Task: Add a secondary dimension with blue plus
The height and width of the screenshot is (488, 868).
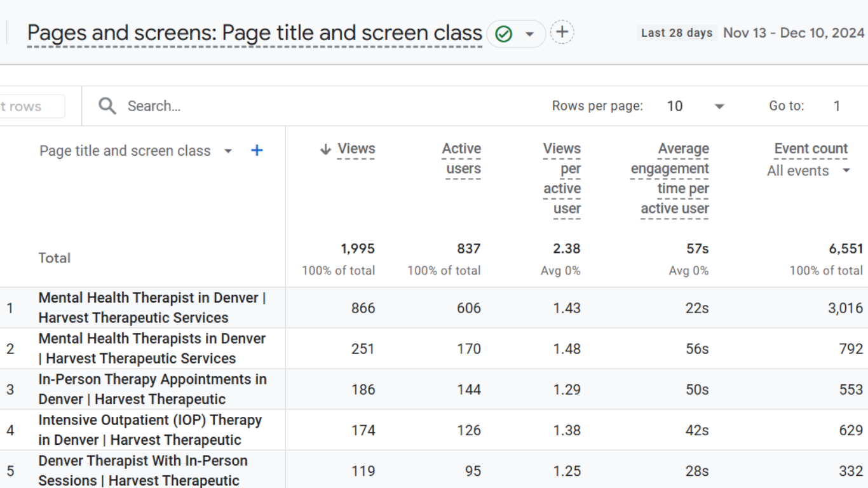Action: pyautogui.click(x=257, y=151)
